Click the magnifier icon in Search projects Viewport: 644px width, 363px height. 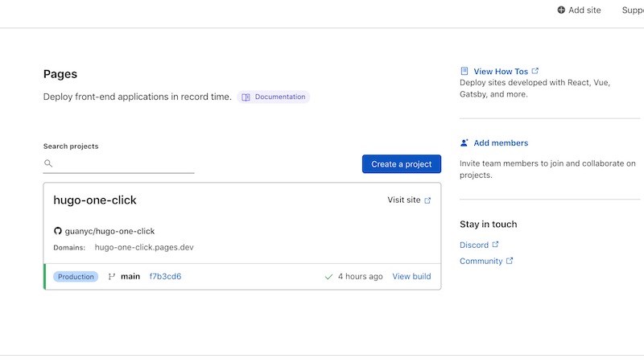point(48,163)
